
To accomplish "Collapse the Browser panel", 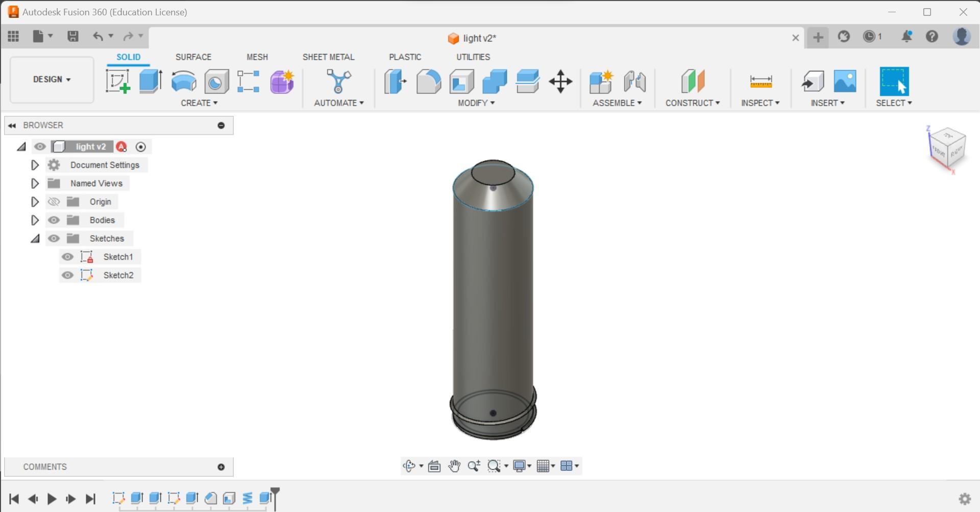I will pyautogui.click(x=12, y=125).
